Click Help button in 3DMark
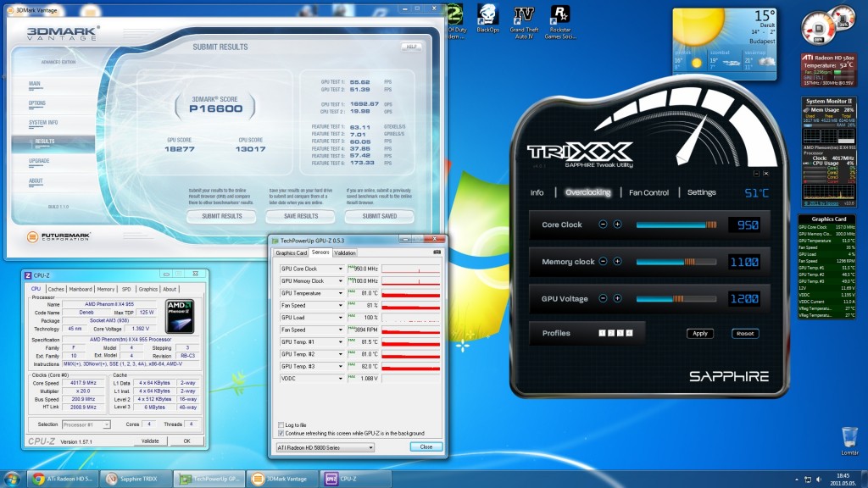The image size is (868, 488). pos(411,47)
